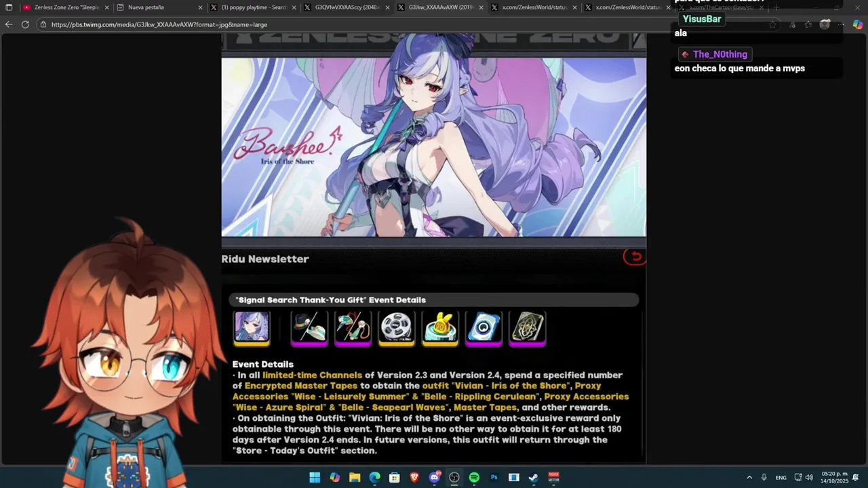Image resolution: width=868 pixels, height=488 pixels.
Task: Open Steam from the taskbar
Action: click(x=534, y=478)
